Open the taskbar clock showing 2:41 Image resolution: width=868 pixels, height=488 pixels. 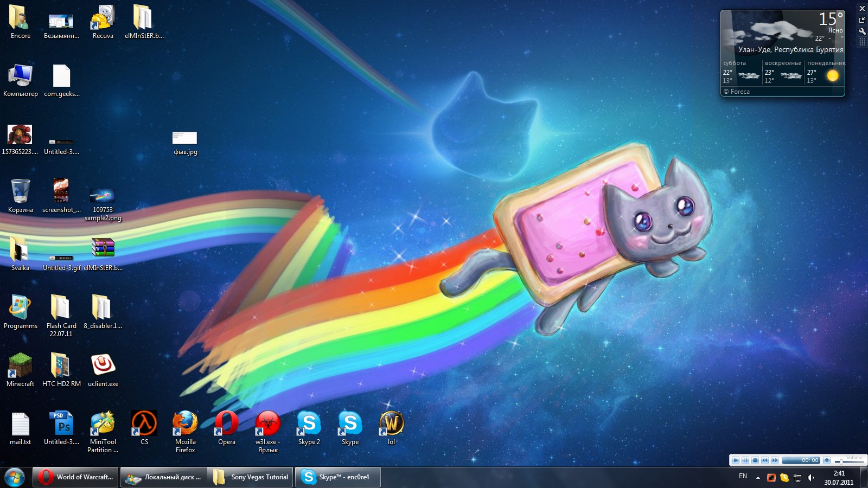[839, 478]
